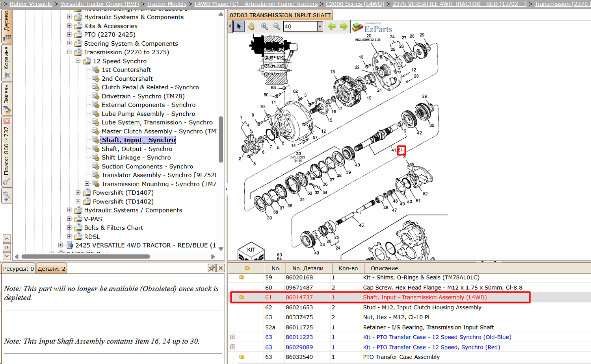This screenshot has width=591, height=364.
Task: Click the notes column header icon
Action: coord(247,268)
